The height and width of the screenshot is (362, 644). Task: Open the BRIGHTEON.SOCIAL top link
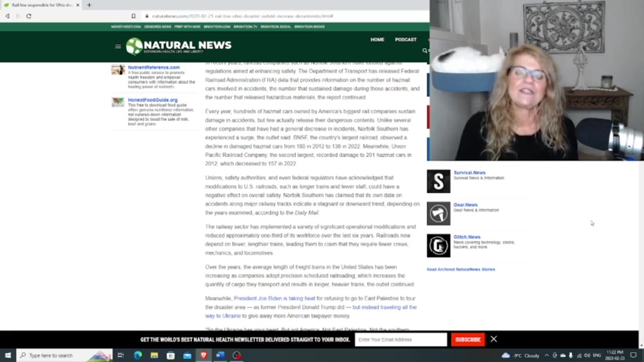[276, 27]
